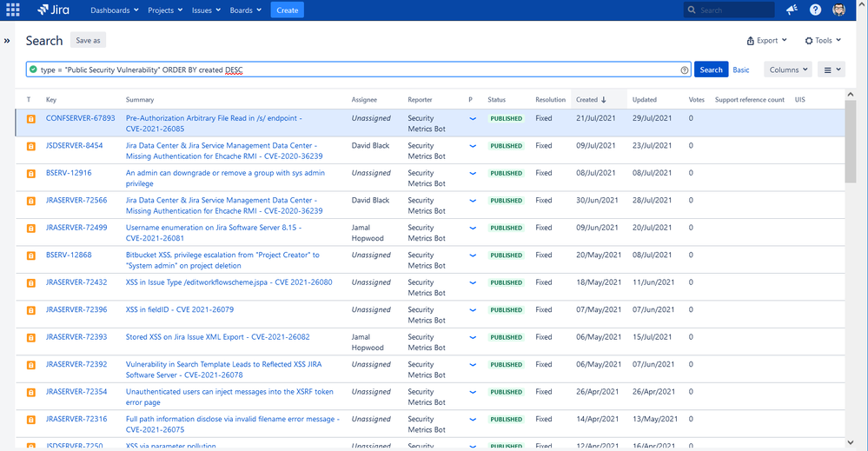Sort by the Votes column header
Viewport: 868px width, 451px height.
pos(696,100)
